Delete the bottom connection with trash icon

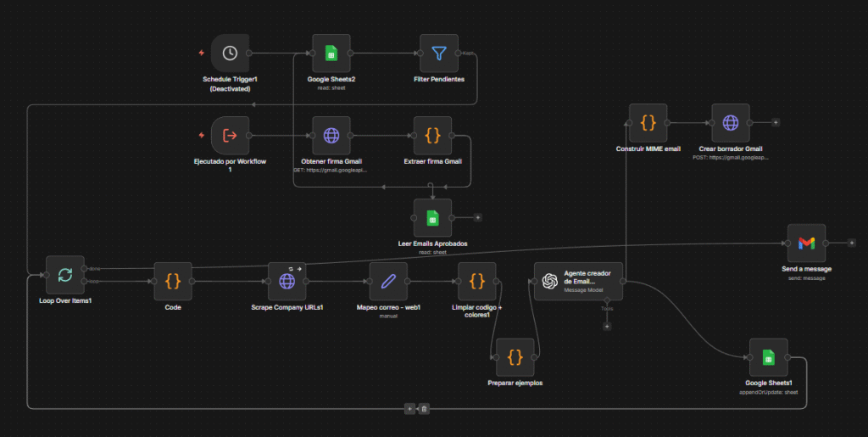[424, 409]
